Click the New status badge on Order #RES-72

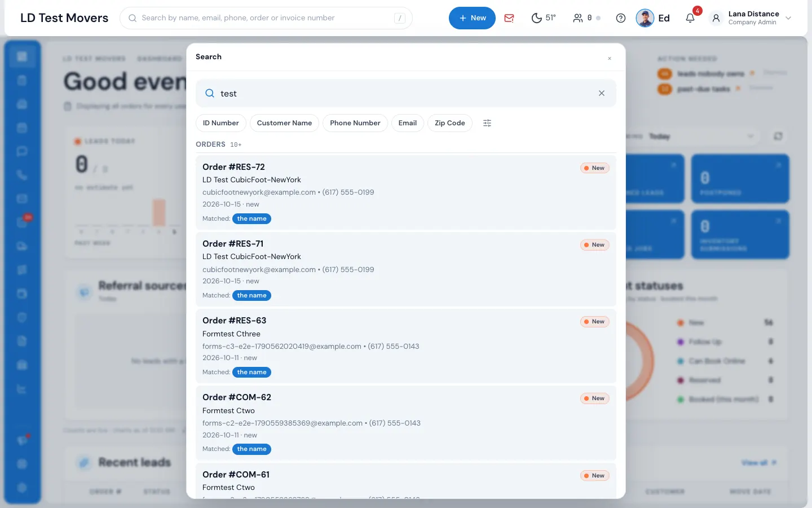click(595, 168)
